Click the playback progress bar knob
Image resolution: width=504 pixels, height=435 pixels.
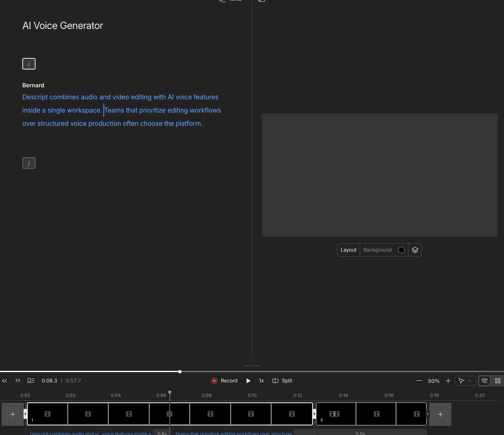coord(180,372)
